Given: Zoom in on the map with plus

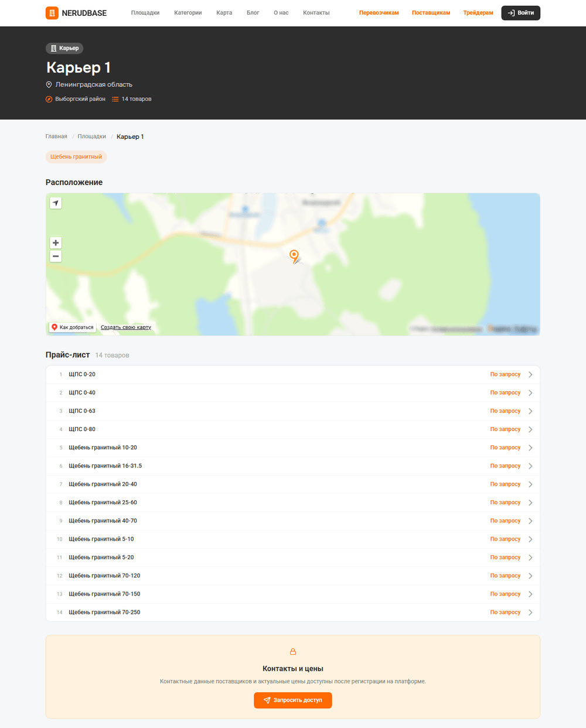Looking at the screenshot, I should (56, 242).
